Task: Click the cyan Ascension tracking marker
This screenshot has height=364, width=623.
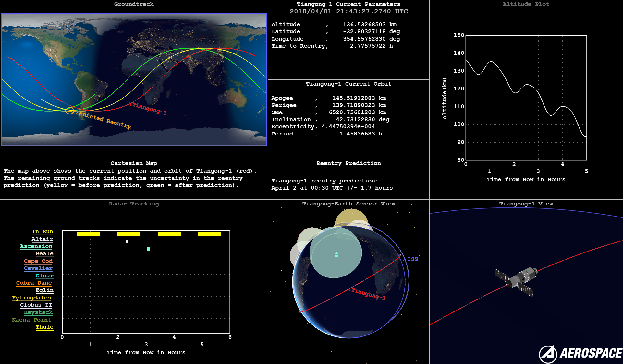Action: (x=148, y=249)
